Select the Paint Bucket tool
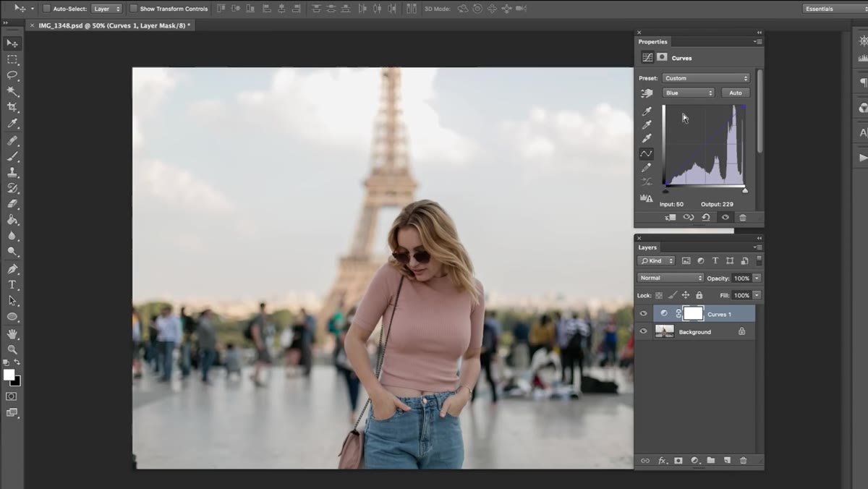Screen dimensions: 868x489 click(12, 220)
